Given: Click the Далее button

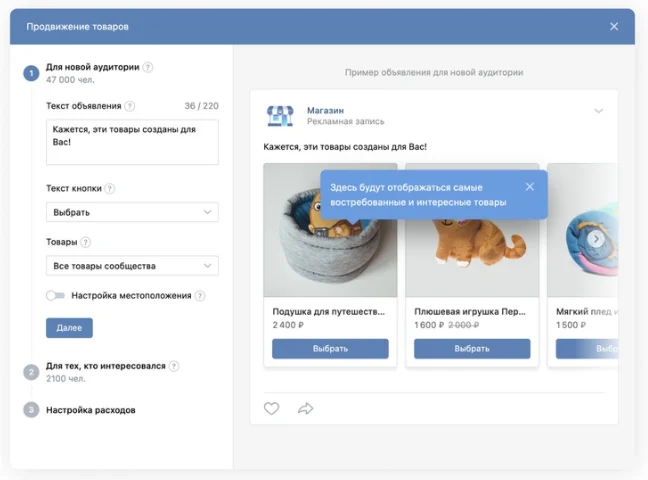Looking at the screenshot, I should (x=69, y=328).
